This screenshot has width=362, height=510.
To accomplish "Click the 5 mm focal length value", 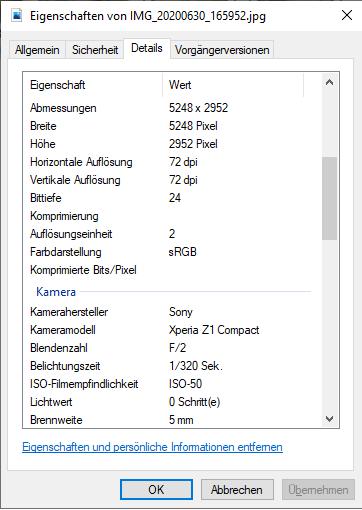I will click(181, 420).
